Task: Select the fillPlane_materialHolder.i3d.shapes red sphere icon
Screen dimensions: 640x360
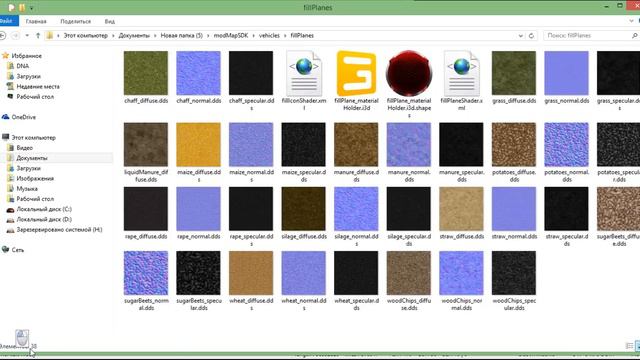Action: [409, 73]
